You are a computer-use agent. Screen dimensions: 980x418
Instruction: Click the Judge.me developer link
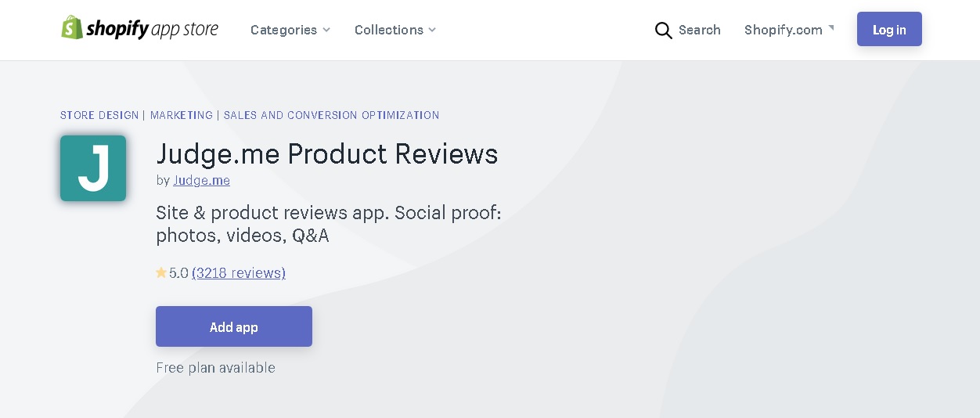(202, 180)
